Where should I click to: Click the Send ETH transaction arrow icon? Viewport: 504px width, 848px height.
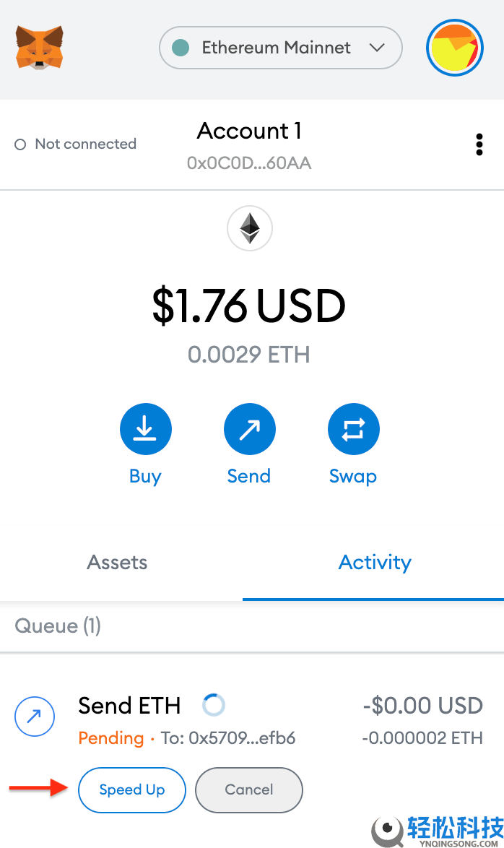[x=35, y=717]
